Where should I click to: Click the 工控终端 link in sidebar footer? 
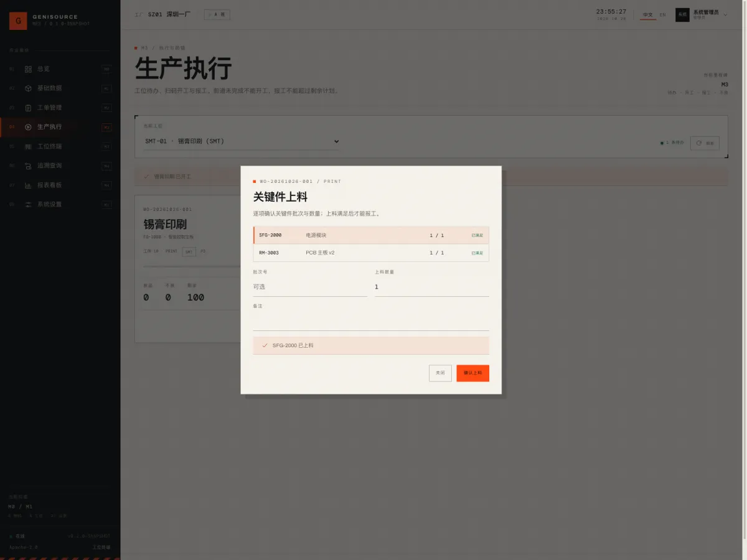tap(101, 548)
